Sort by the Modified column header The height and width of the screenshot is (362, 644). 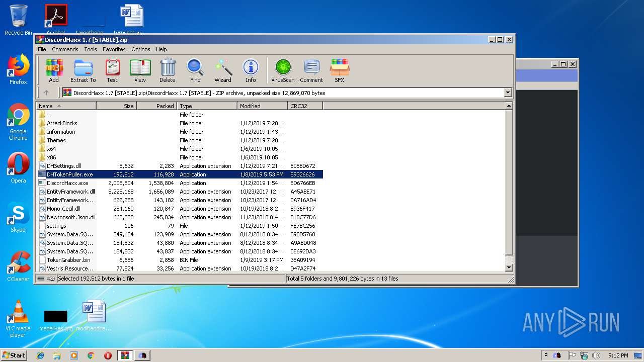[x=262, y=106]
